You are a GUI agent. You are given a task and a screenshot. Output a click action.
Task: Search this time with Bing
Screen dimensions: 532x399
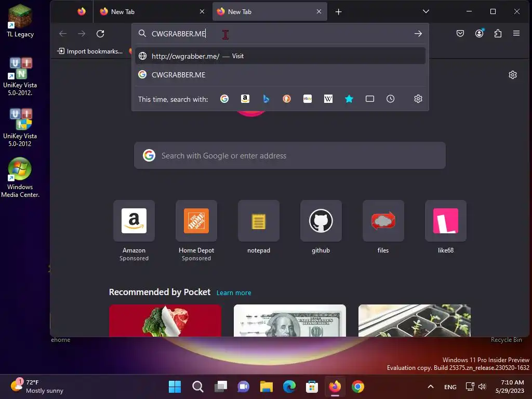(x=266, y=99)
